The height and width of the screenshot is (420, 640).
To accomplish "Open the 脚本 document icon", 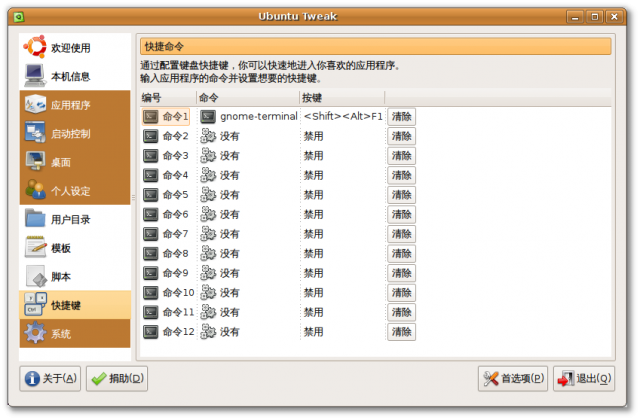I will (36, 276).
